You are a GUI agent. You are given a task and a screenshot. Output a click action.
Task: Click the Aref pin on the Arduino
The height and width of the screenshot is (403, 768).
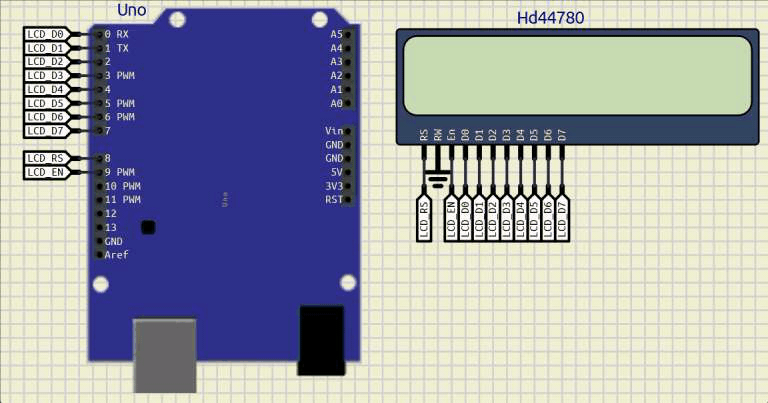pyautogui.click(x=98, y=255)
